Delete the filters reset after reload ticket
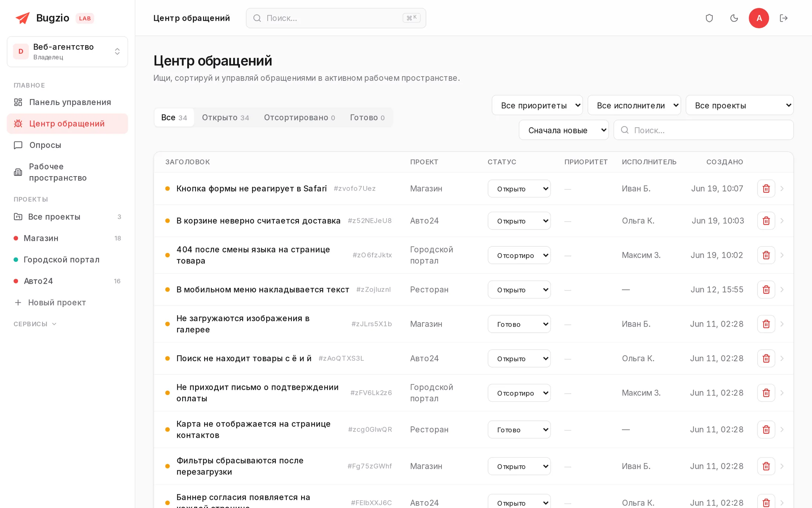 [x=766, y=466]
